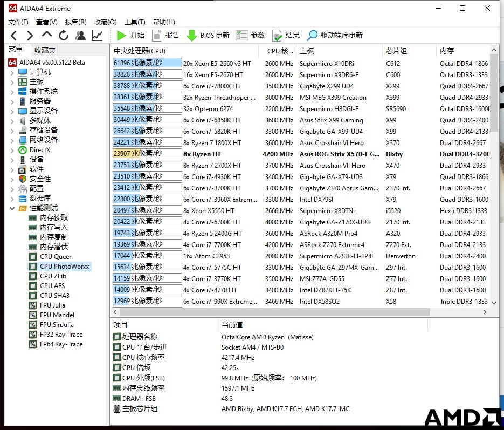
Task: Select the 20x Xeon E5-2660 v3 HT row
Action: (x=301, y=63)
